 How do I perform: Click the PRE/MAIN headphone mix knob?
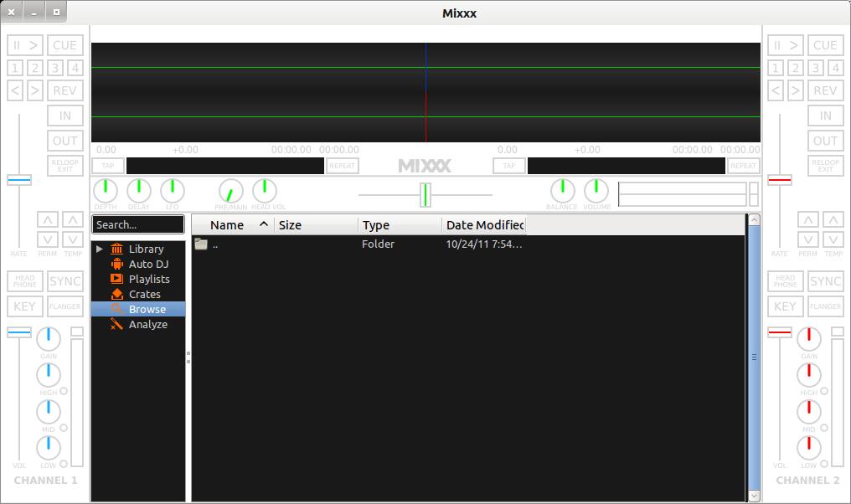230,191
